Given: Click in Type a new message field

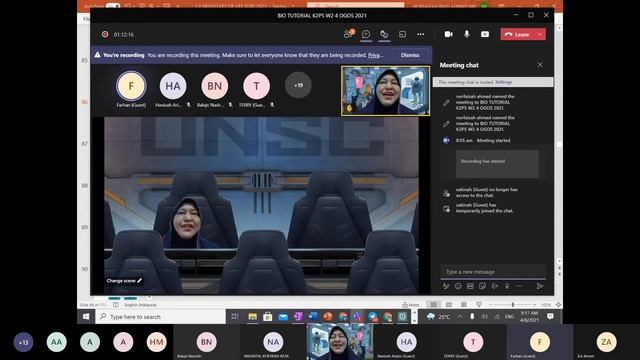Looking at the screenshot, I should [x=493, y=272].
